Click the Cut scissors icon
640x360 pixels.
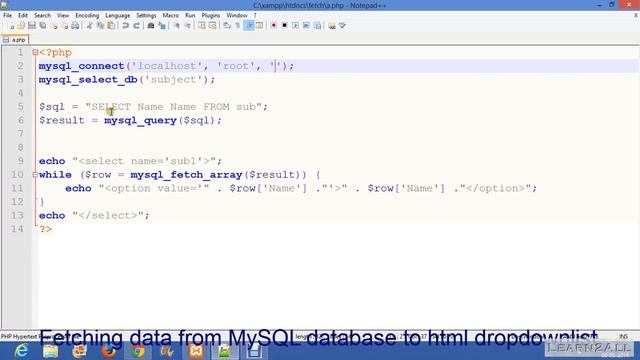89,26
